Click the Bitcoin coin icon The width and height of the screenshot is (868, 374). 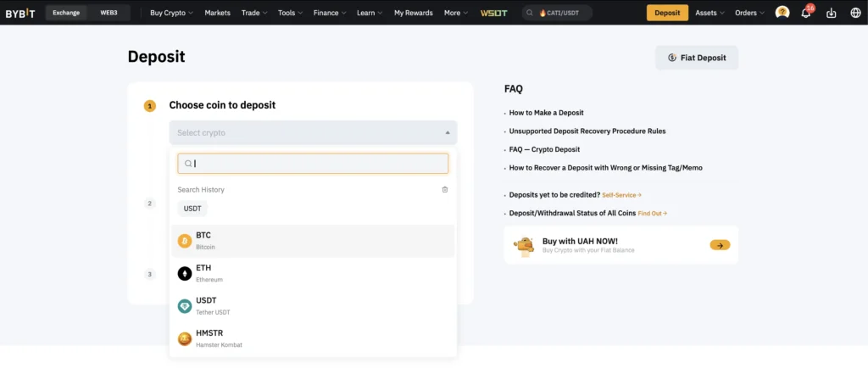[184, 241]
